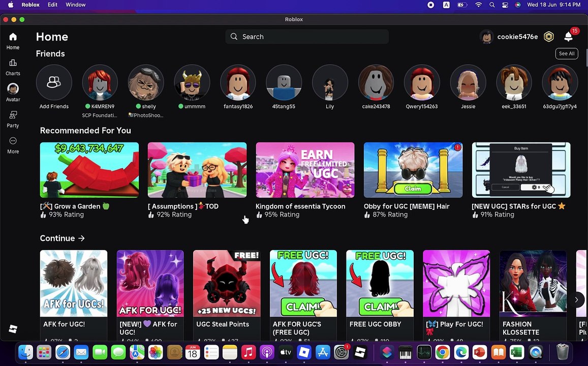Open [NEW UGC] STARs for UGC card
Viewport: 588px width, 366px height.
521,180
